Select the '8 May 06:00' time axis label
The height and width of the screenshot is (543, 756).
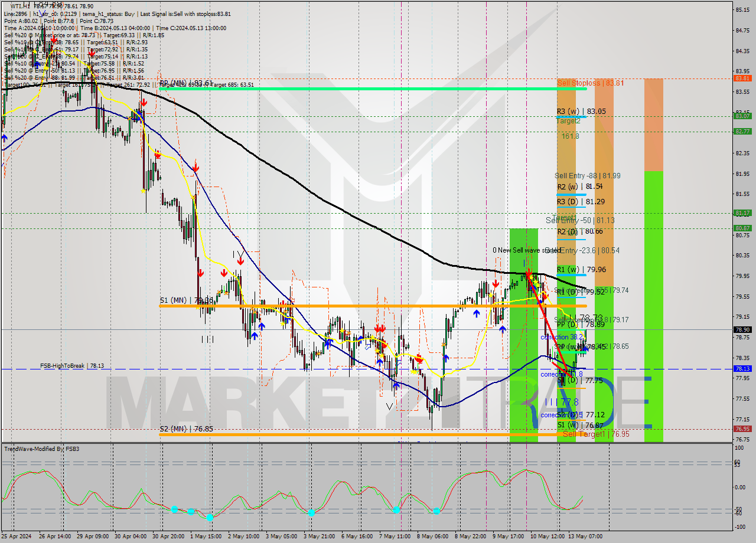tap(432, 537)
